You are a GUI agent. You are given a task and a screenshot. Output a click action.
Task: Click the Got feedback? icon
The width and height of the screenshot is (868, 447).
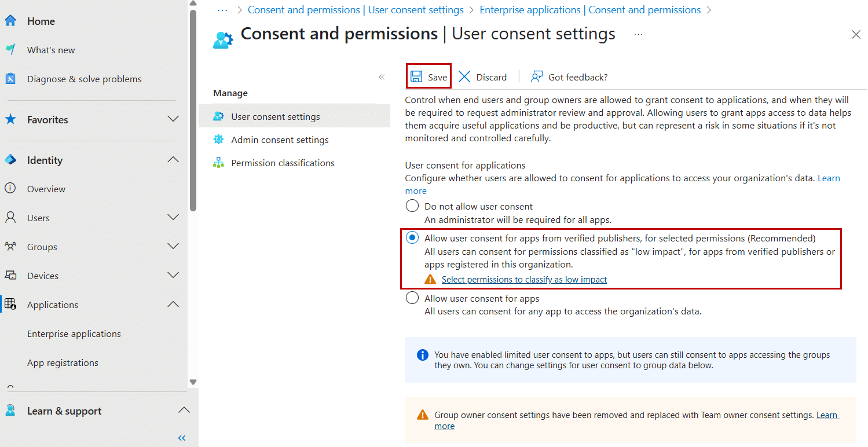pos(536,76)
